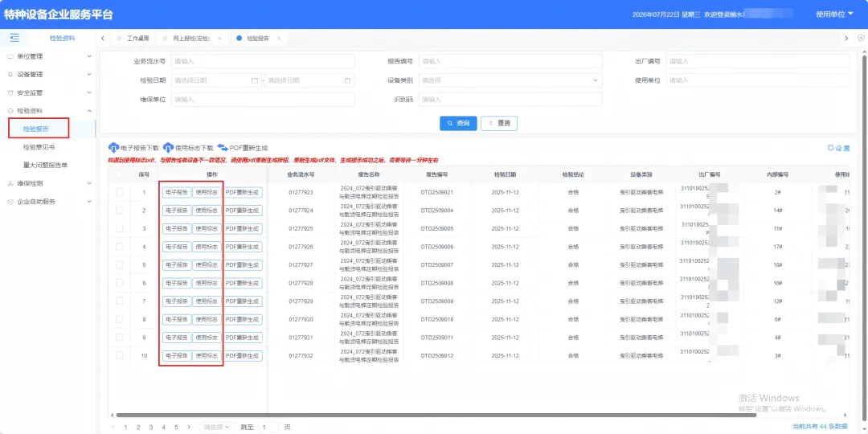This screenshot has height=434, width=868.
Task: Toggle the select-all header checkbox
Action: 119,174
